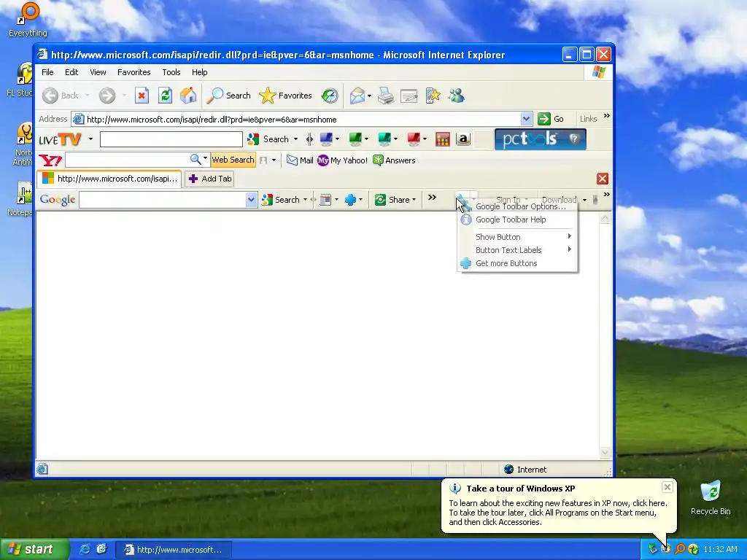Image resolution: width=747 pixels, height=560 pixels.
Task: Open the Yahoo magnifier dropdown arrow
Action: (x=205, y=158)
